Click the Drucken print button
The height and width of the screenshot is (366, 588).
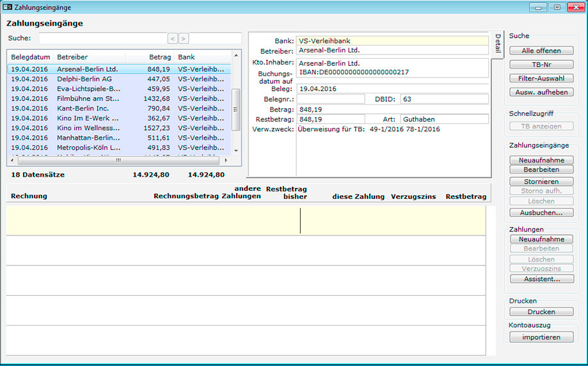click(x=541, y=312)
